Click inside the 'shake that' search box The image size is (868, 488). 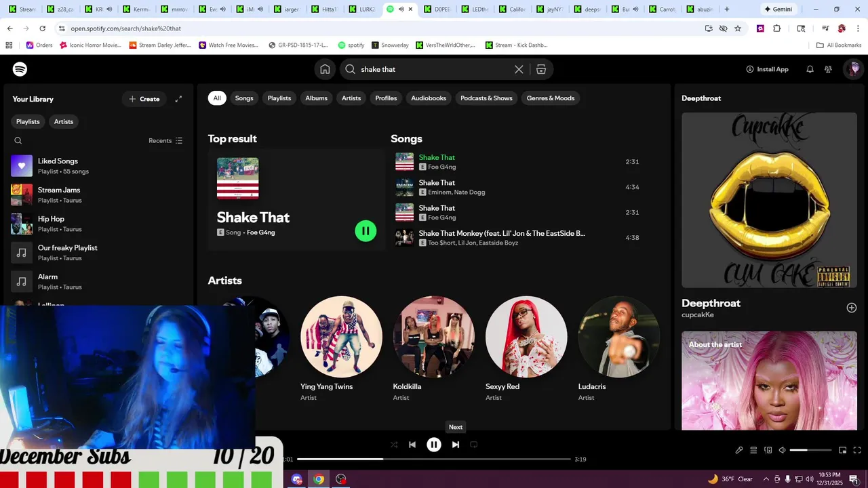point(434,69)
